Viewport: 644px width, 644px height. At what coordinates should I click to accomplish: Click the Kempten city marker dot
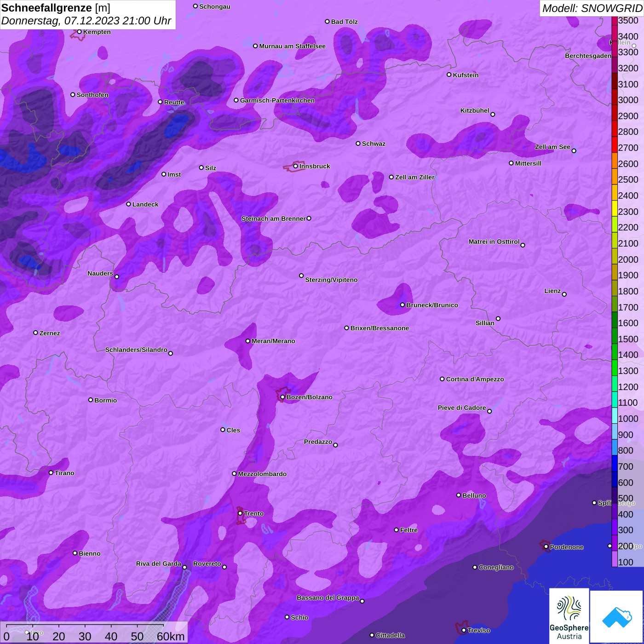[79, 32]
